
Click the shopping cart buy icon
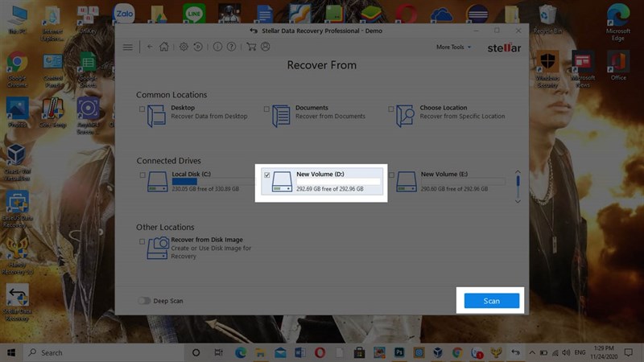coord(251,47)
